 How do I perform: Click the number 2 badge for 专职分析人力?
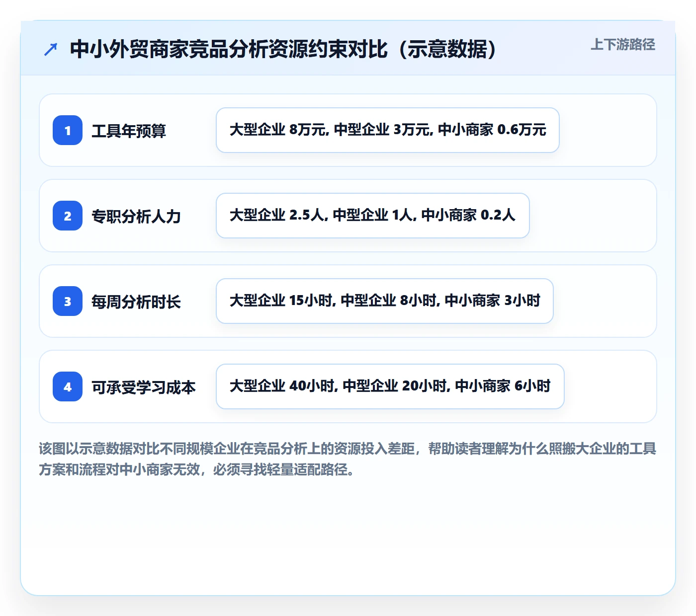click(x=68, y=216)
